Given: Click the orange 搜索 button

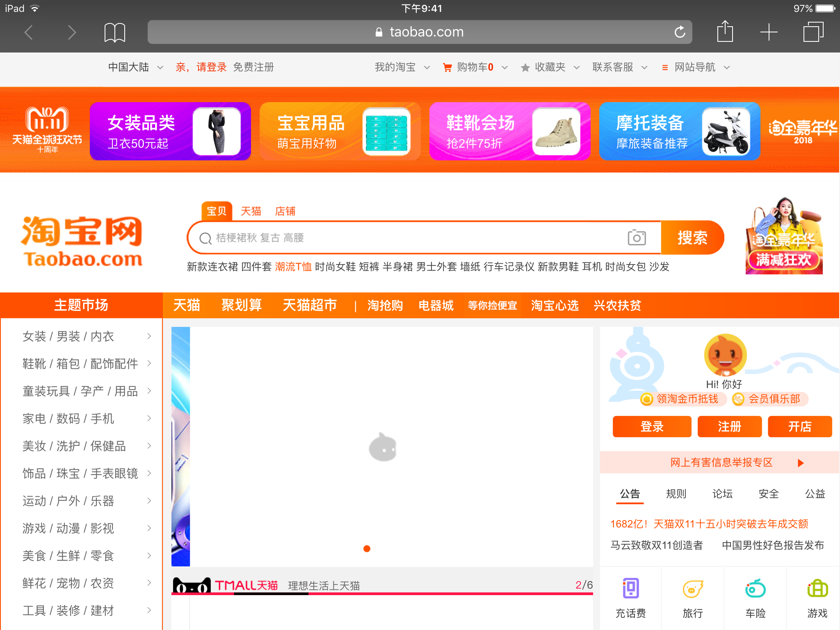Looking at the screenshot, I should tap(692, 237).
